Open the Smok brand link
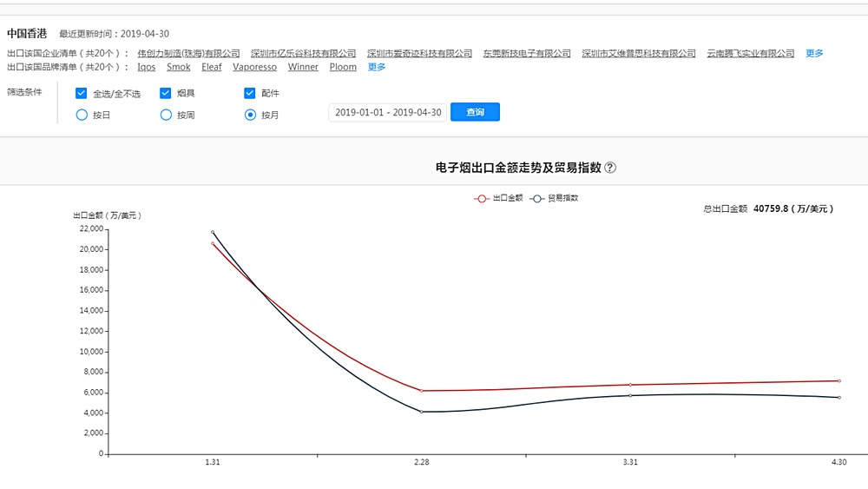Screen dimensions: 868x489 point(178,67)
